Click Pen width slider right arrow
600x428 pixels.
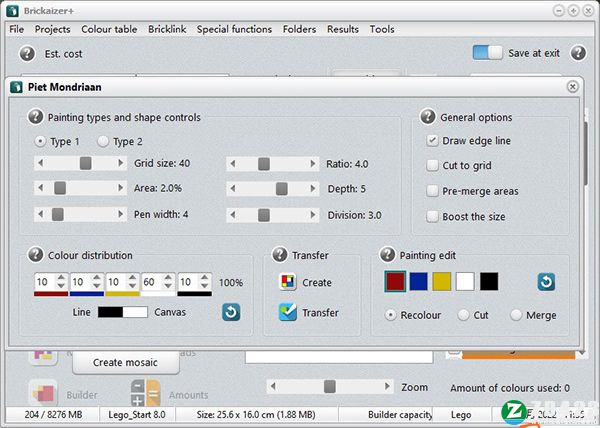pos(121,214)
